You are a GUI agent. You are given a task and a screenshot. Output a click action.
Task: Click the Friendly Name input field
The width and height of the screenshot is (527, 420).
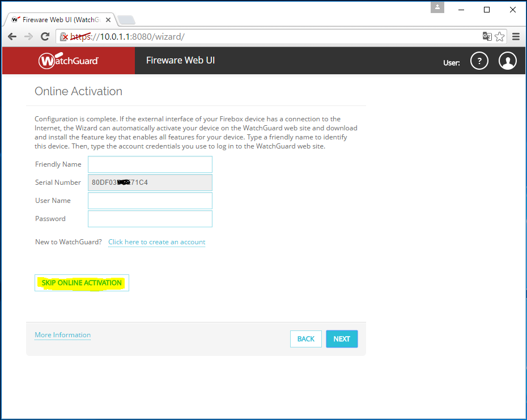150,164
